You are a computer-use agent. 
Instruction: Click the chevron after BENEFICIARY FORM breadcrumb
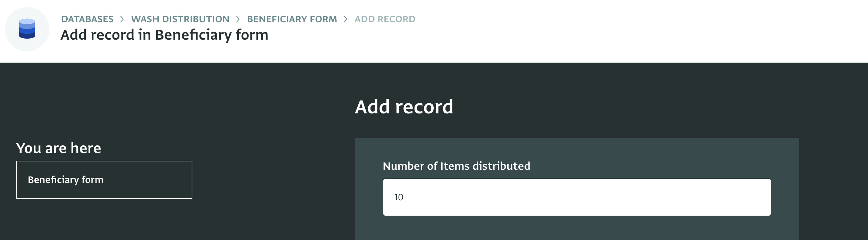345,19
